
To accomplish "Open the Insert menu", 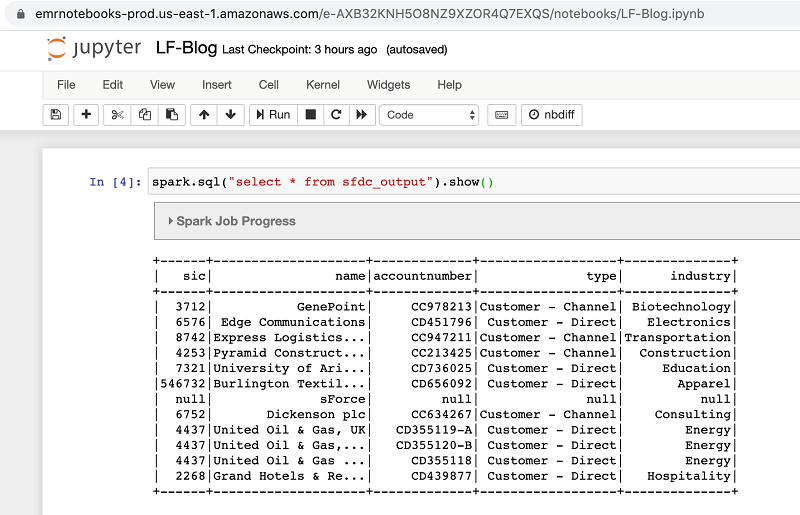I will pos(217,85).
